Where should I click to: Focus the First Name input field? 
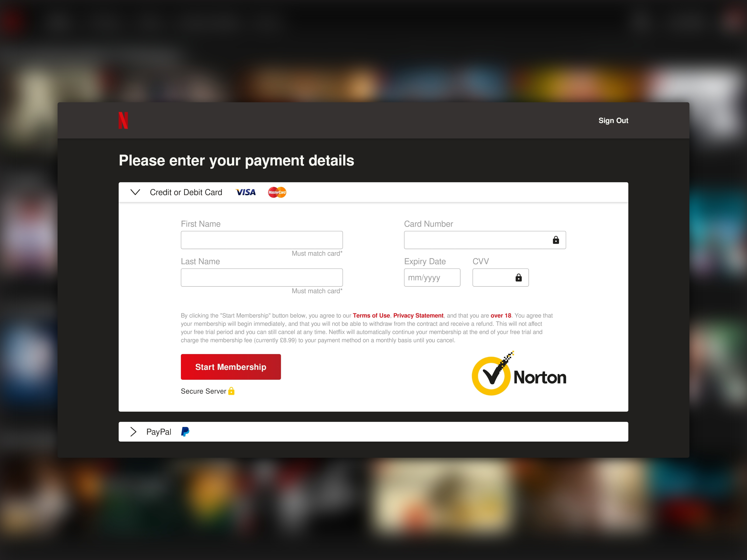click(x=262, y=240)
